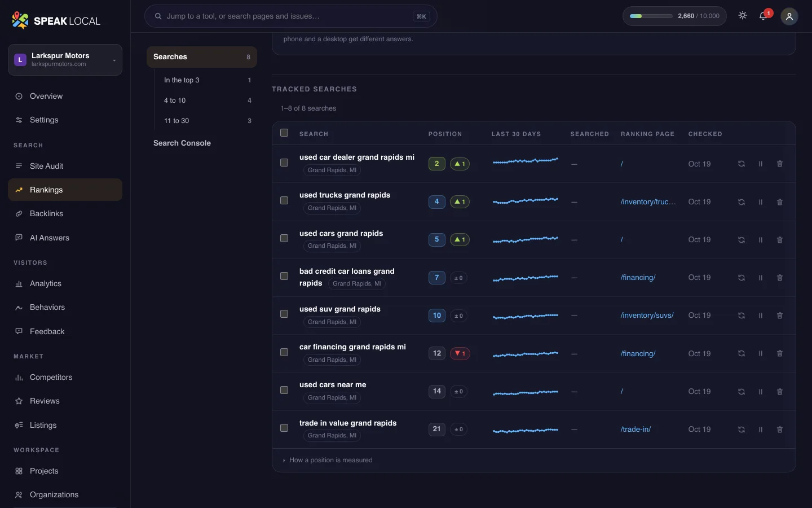812x508 pixels.
Task: Pause tracking for 'used suv grand rapids'
Action: (761, 316)
